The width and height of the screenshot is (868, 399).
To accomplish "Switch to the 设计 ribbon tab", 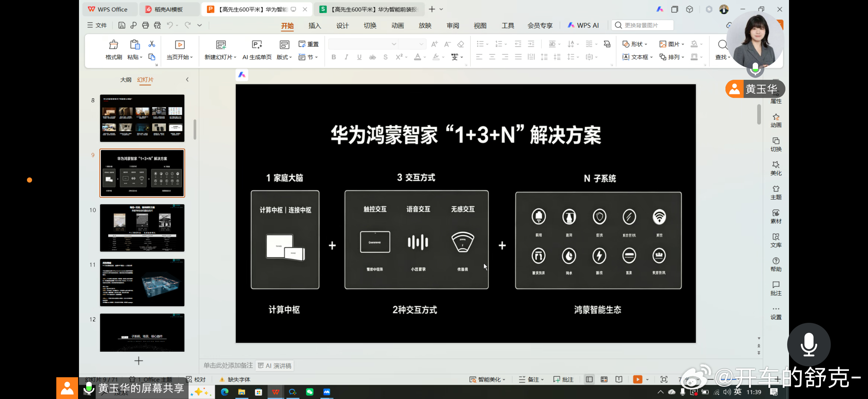I will click(x=342, y=26).
